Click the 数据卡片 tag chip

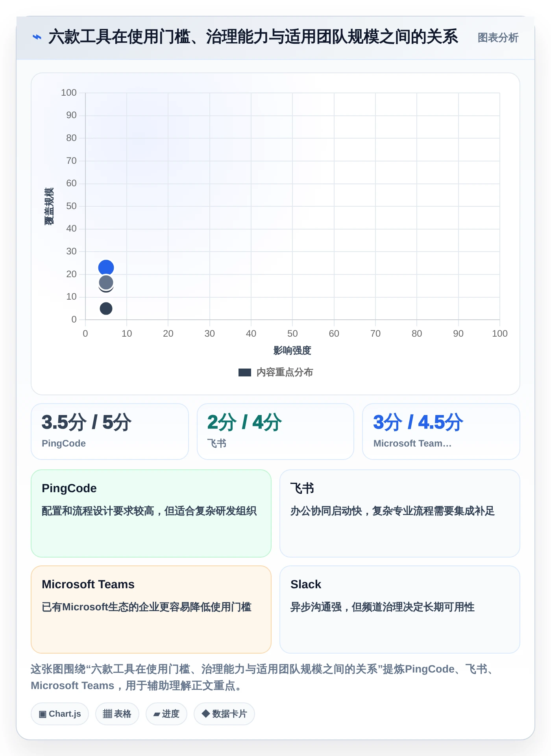click(x=224, y=713)
